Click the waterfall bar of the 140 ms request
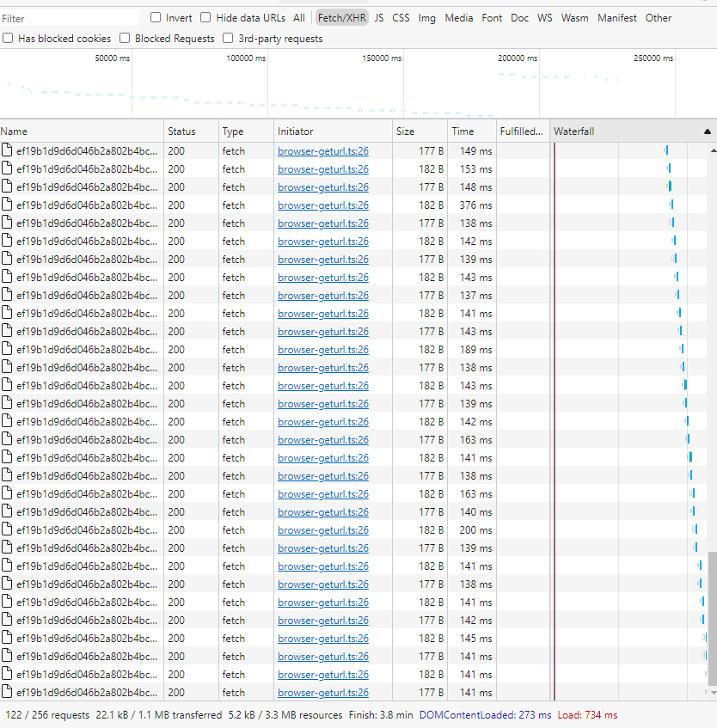This screenshot has height=728, width=717. coord(693,511)
